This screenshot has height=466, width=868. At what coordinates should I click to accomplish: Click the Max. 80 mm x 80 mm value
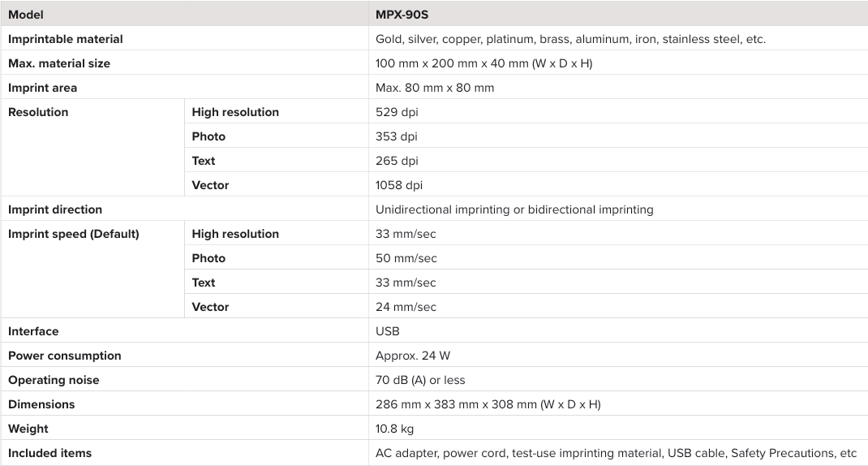(435, 88)
